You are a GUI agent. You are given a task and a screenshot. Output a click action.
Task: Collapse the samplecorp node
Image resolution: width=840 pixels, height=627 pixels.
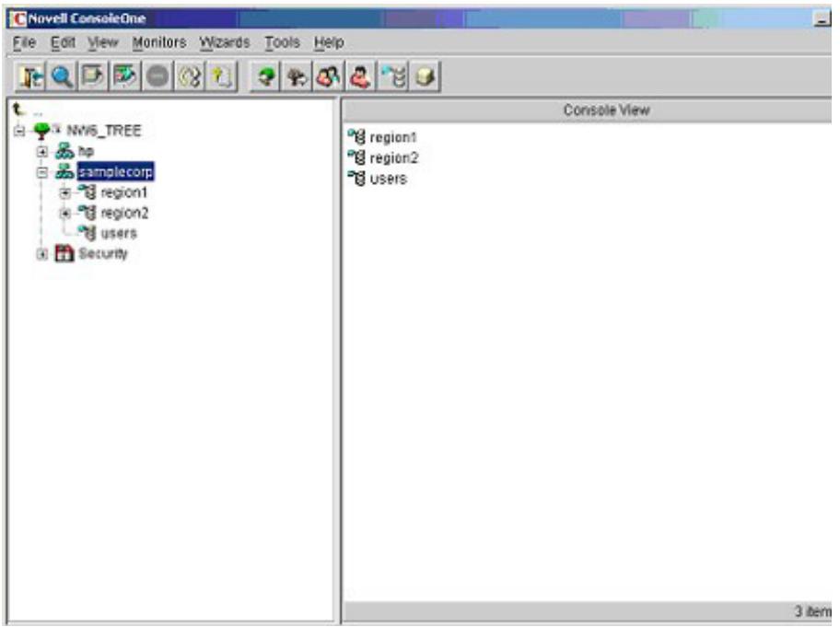coord(42,172)
